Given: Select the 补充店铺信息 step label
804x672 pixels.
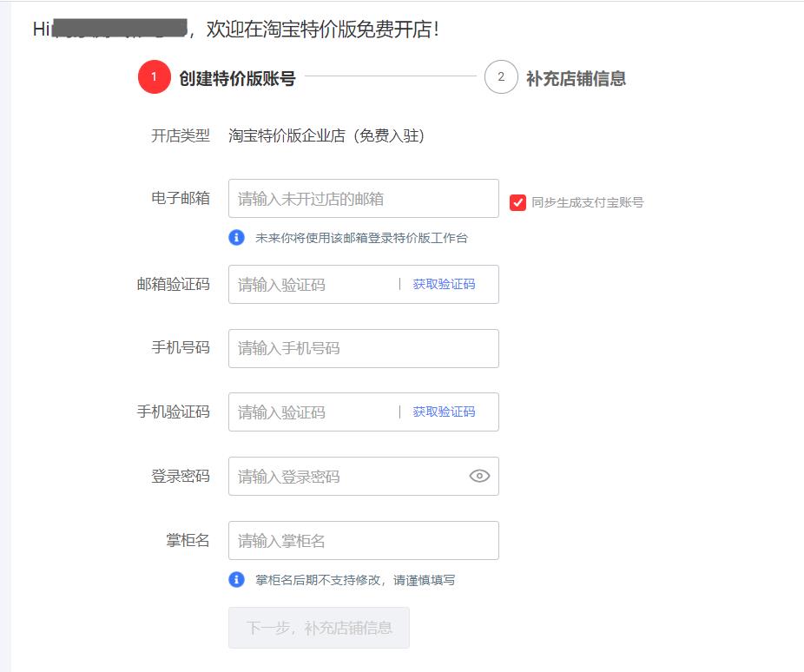Looking at the screenshot, I should [x=576, y=78].
